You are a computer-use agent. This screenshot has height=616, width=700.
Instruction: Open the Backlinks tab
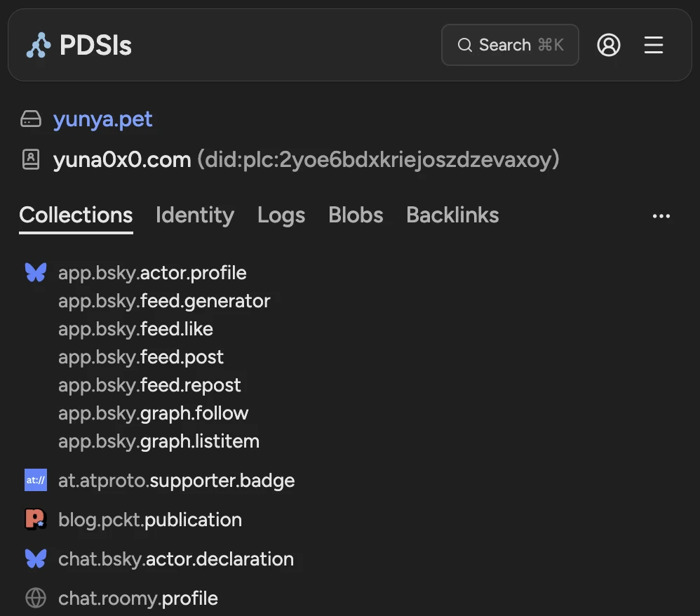[x=452, y=215]
